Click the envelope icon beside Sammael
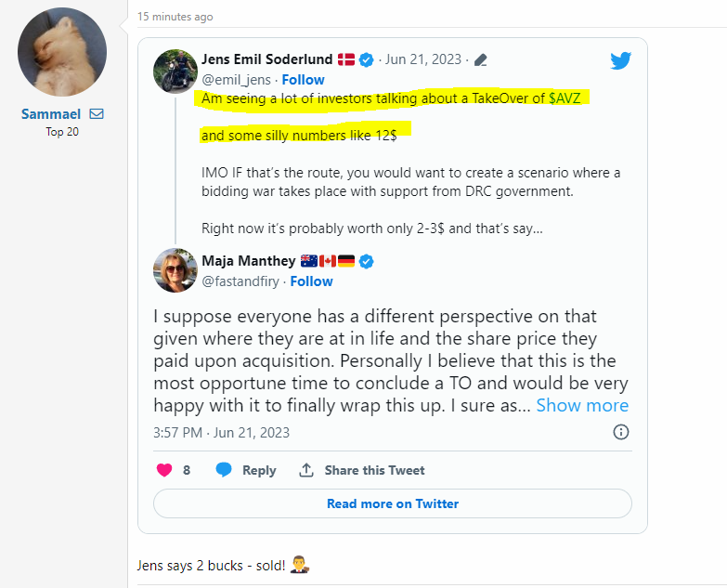727x588 pixels. [97, 114]
